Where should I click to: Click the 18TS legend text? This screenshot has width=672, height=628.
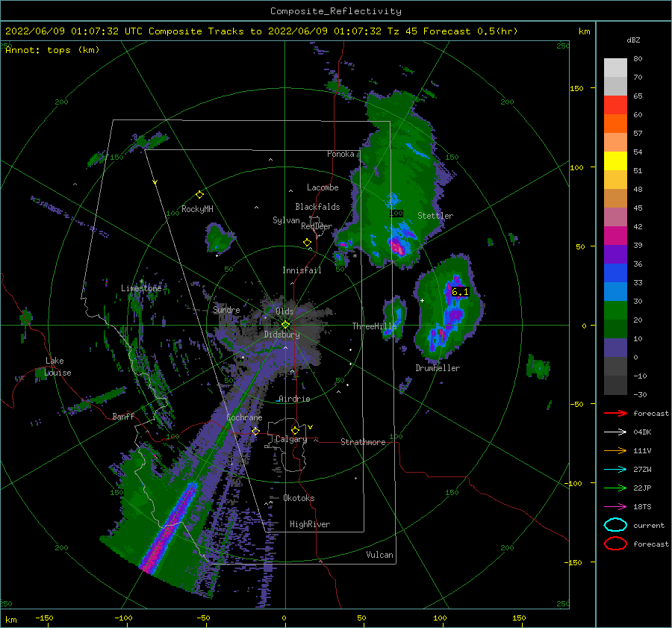(x=642, y=507)
